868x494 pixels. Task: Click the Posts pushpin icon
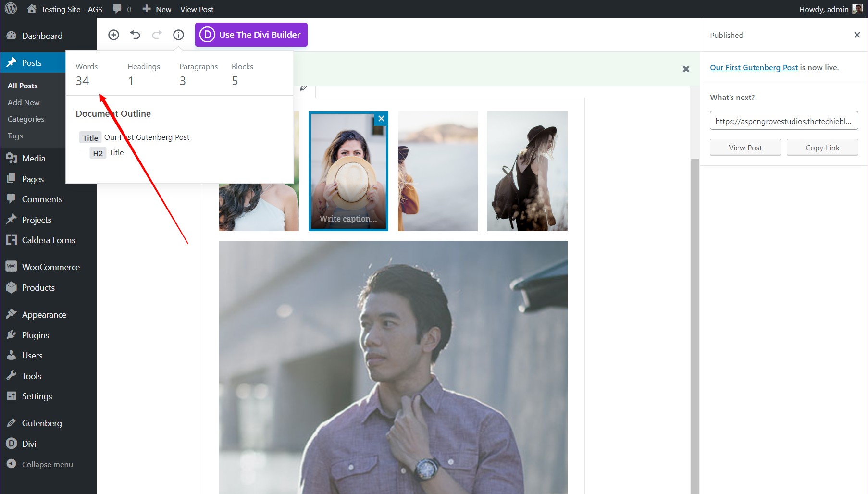11,62
